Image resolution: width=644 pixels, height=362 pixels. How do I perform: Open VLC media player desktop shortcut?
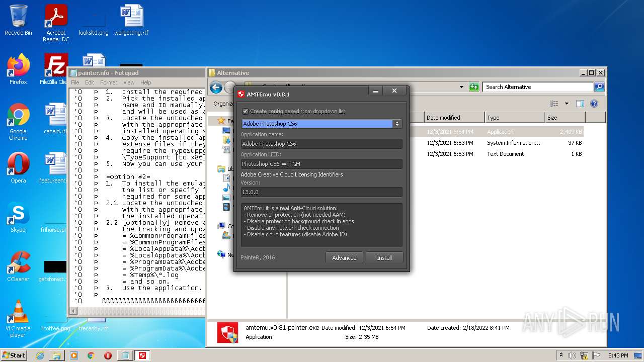[x=18, y=319]
